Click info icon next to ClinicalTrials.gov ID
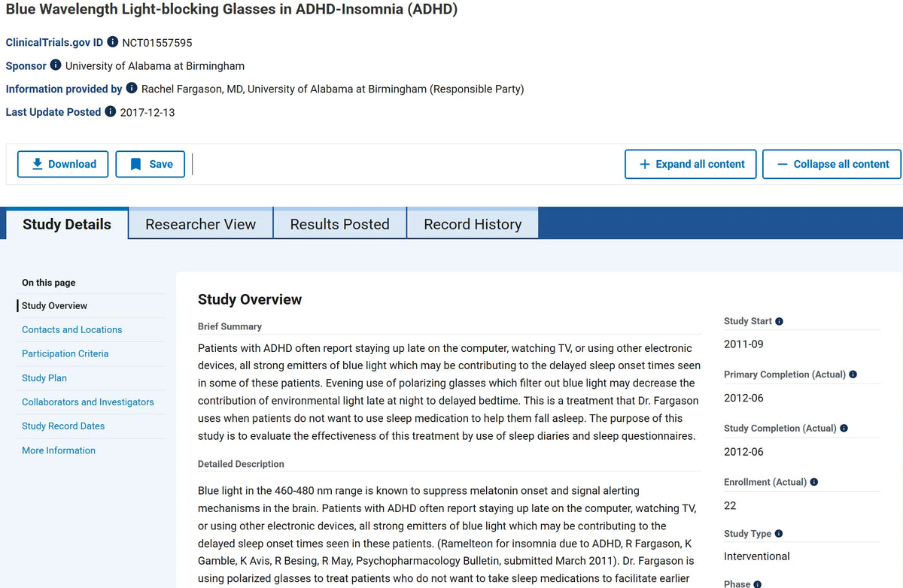903x588 pixels. (113, 42)
